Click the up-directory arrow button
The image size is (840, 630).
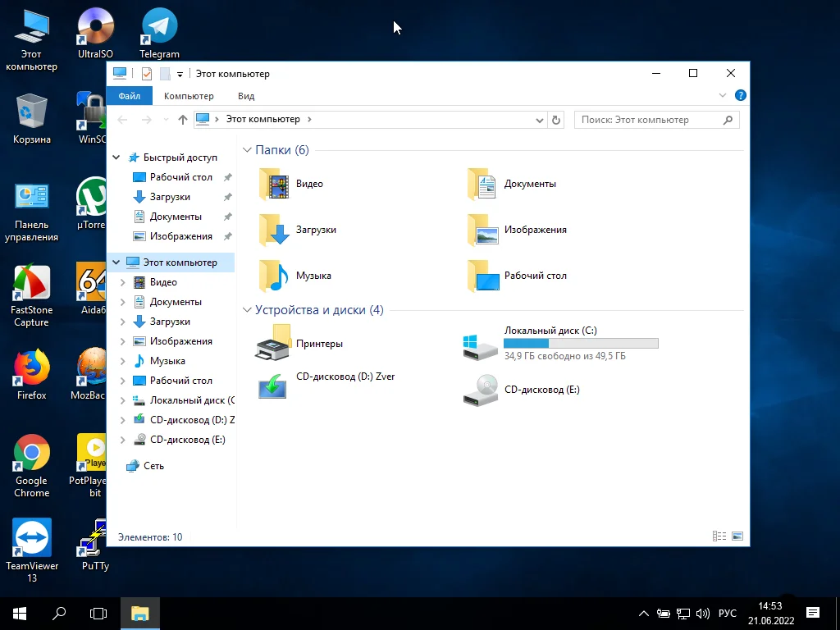tap(182, 120)
